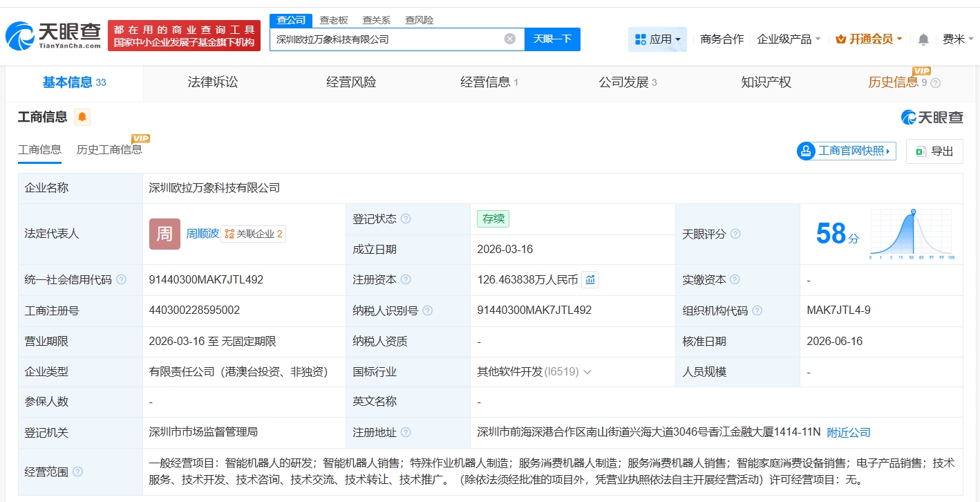Select the 工商信息 sub-tab
The height and width of the screenshot is (502, 980).
click(39, 149)
